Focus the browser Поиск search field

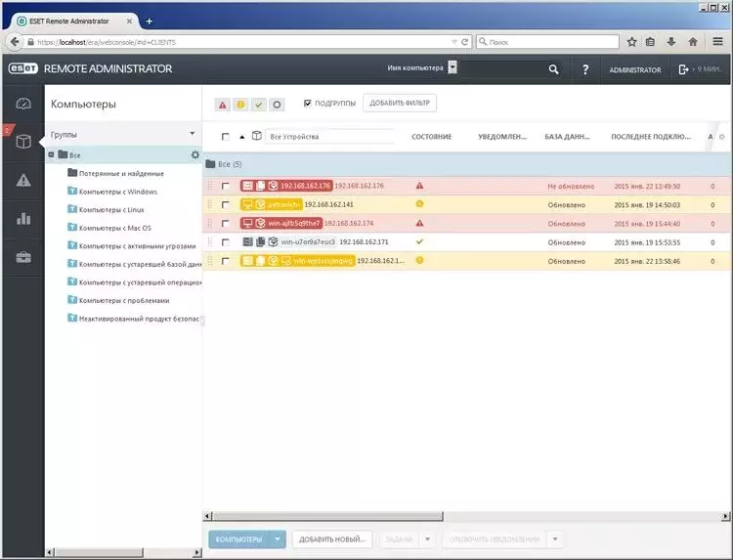pos(547,42)
